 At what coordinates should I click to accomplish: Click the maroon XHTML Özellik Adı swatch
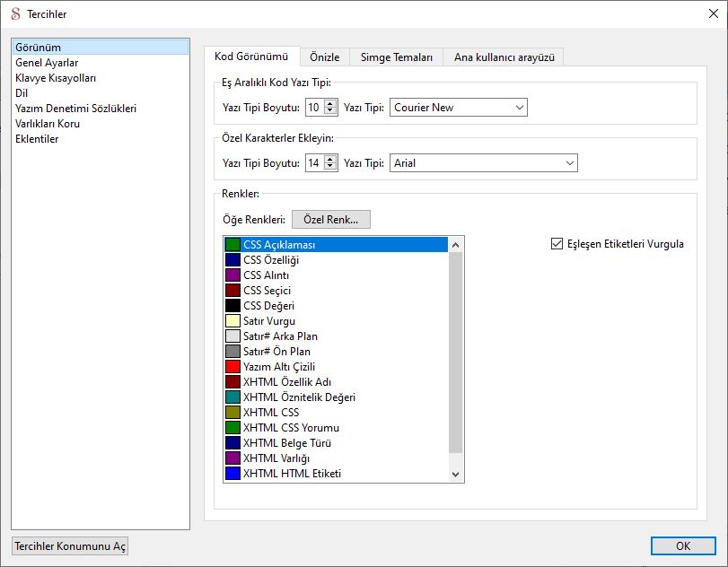232,382
